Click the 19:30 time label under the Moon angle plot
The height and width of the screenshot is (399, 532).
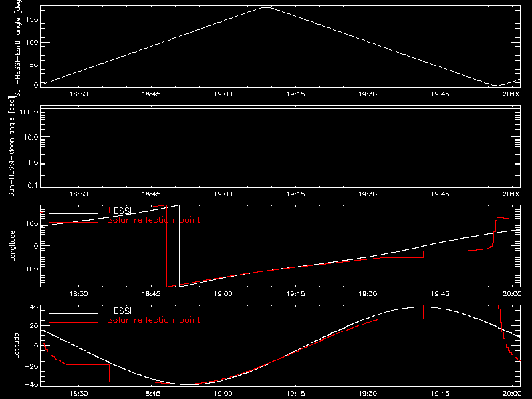tap(368, 194)
